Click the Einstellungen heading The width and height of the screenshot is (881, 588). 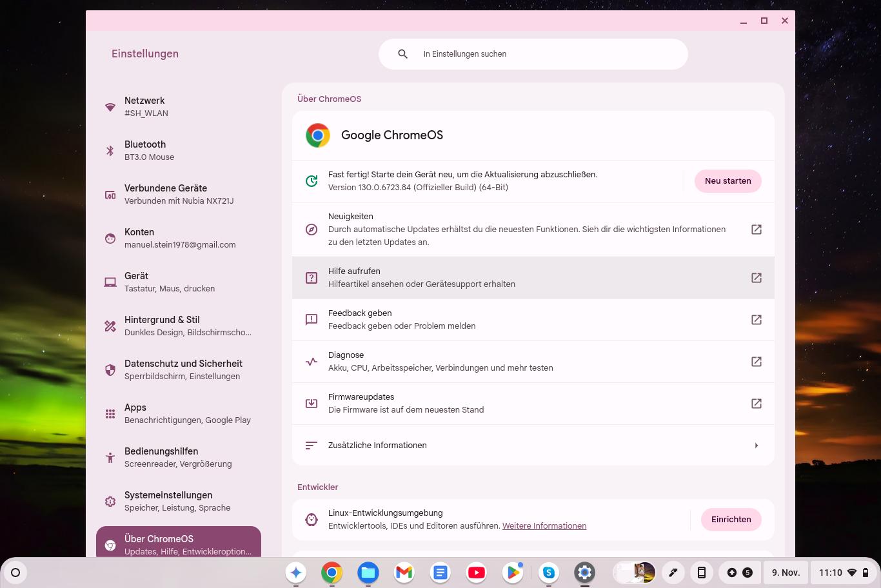[145, 54]
